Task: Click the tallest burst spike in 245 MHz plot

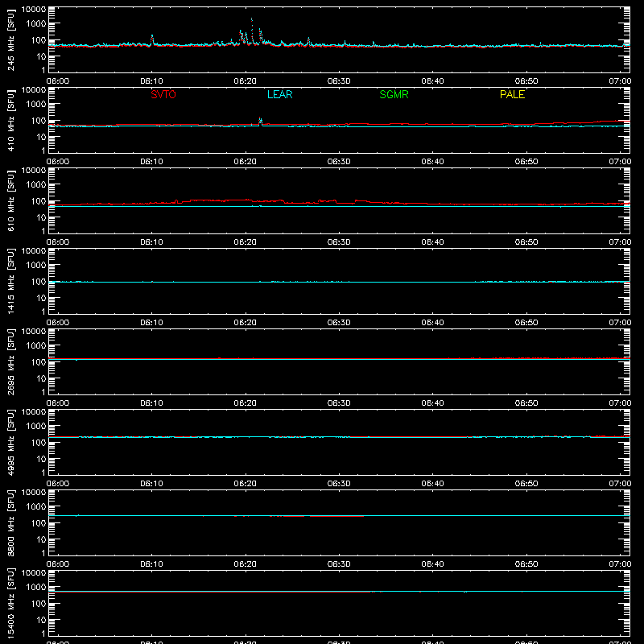Action: tap(252, 29)
